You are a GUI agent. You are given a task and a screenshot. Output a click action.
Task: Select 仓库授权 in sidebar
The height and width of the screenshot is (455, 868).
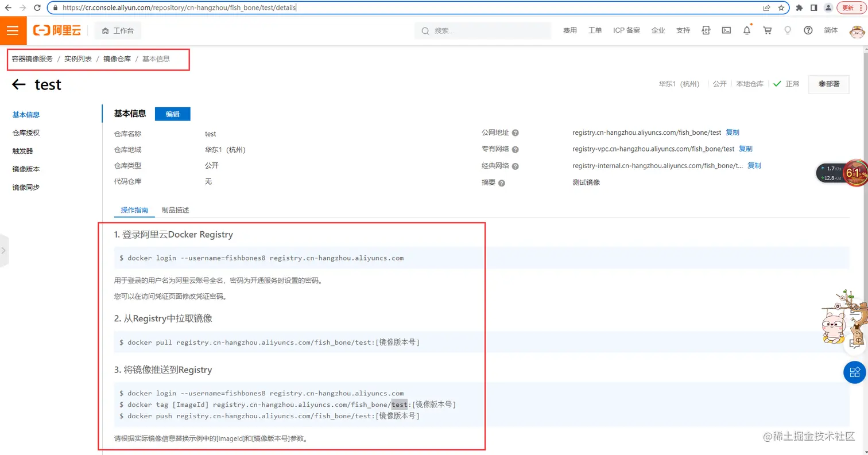[x=26, y=133]
